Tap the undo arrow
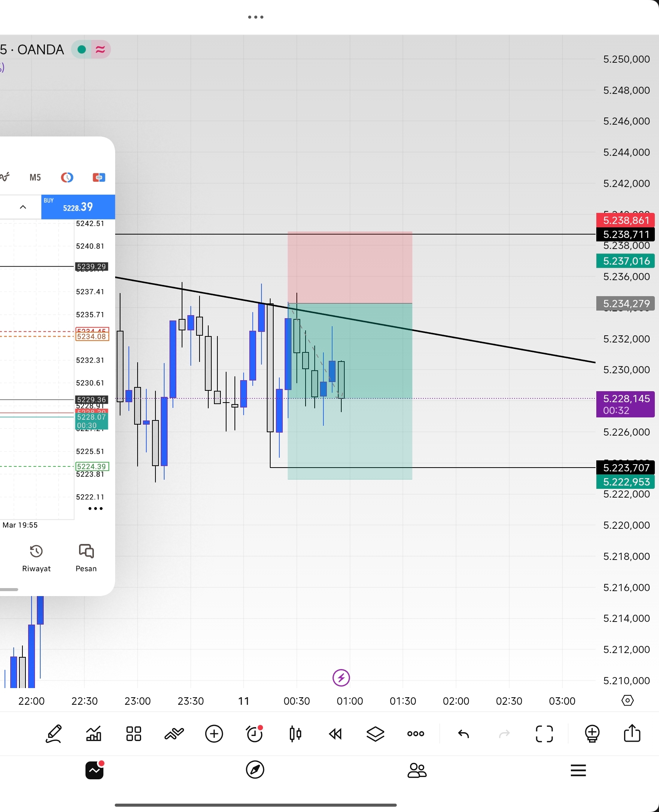659x812 pixels. 464,734
